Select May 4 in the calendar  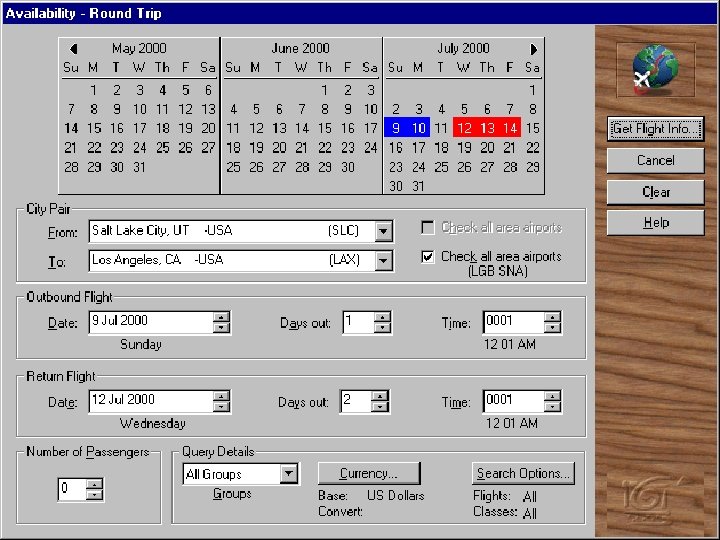163,90
